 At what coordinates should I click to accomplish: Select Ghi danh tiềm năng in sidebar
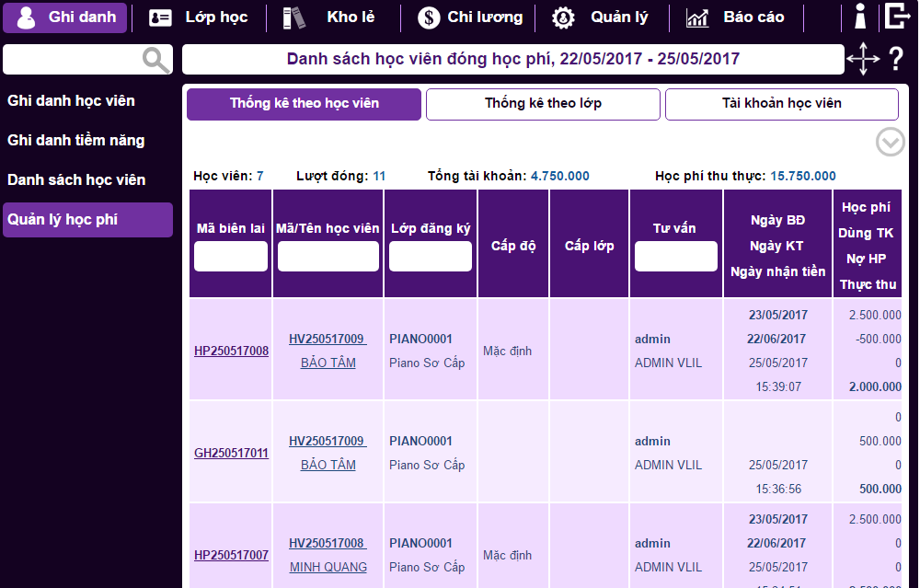tap(76, 141)
